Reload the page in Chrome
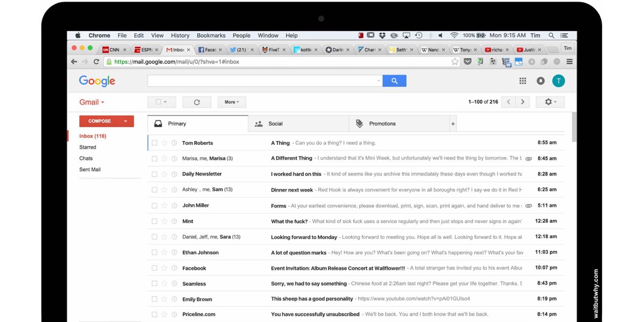This screenshot has width=644, height=322. pyautogui.click(x=97, y=62)
